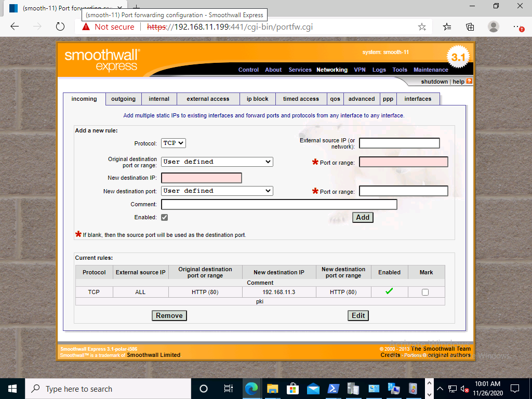Screen dimensions: 532x399
Task: Click the help text link
Action: click(x=458, y=82)
